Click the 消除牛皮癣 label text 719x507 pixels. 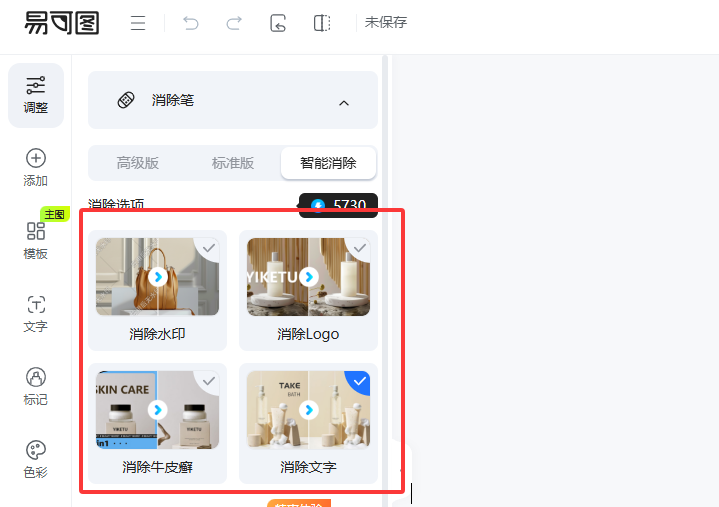157,467
